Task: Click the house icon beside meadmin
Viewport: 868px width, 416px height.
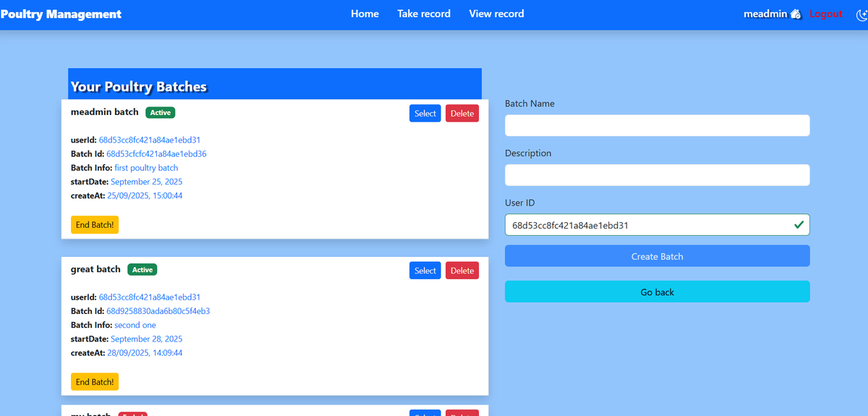Action: [796, 14]
